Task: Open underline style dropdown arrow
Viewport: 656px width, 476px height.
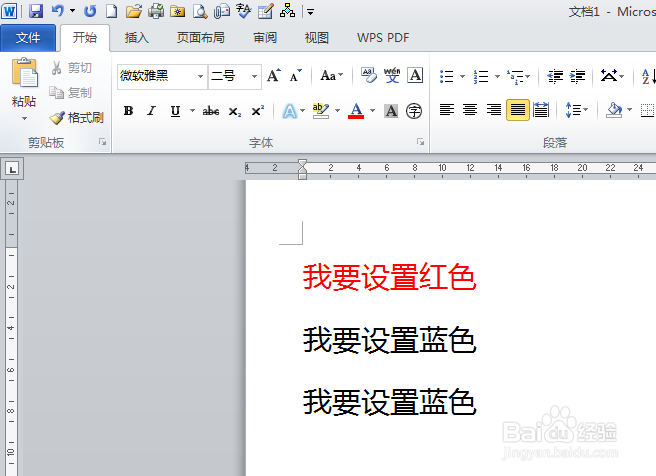Action: point(192,111)
